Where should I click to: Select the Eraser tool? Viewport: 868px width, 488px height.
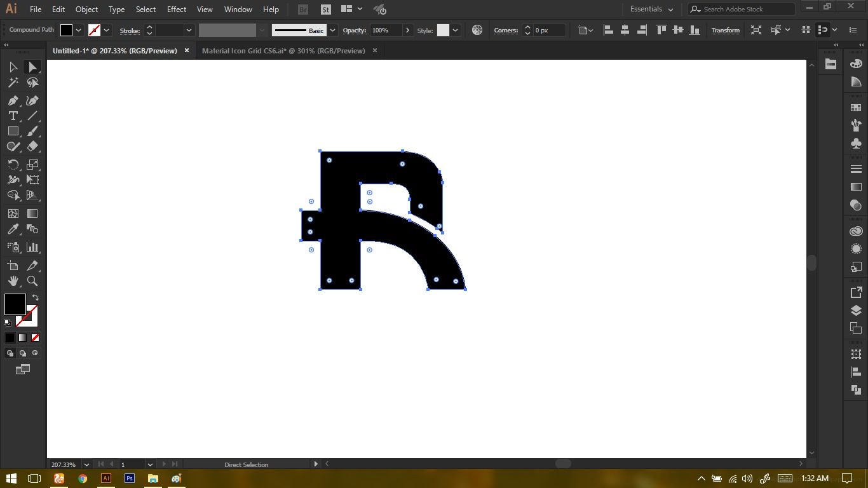click(x=32, y=146)
